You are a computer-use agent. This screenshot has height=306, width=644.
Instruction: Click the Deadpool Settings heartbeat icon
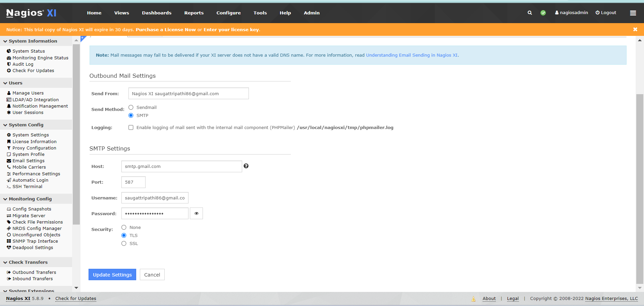(x=9, y=247)
